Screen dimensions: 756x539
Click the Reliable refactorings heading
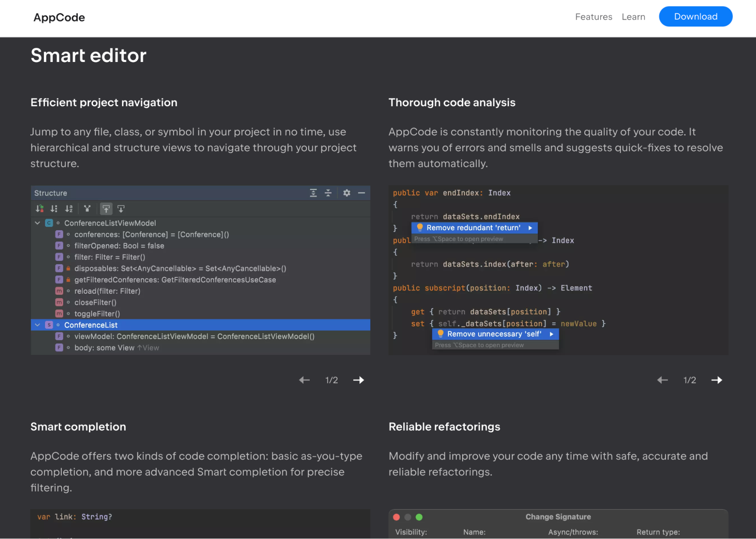point(444,427)
